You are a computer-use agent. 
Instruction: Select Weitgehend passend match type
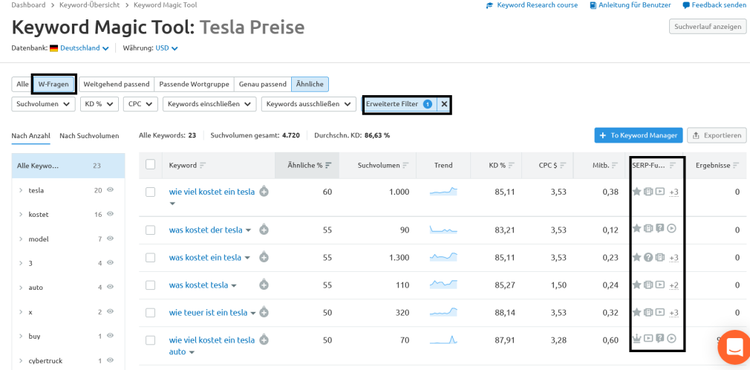point(117,84)
